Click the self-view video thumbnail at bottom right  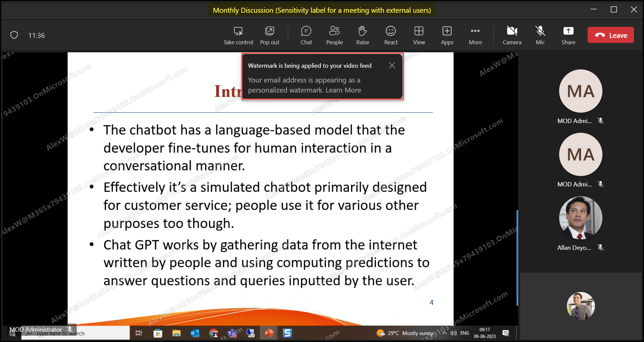[x=580, y=306]
